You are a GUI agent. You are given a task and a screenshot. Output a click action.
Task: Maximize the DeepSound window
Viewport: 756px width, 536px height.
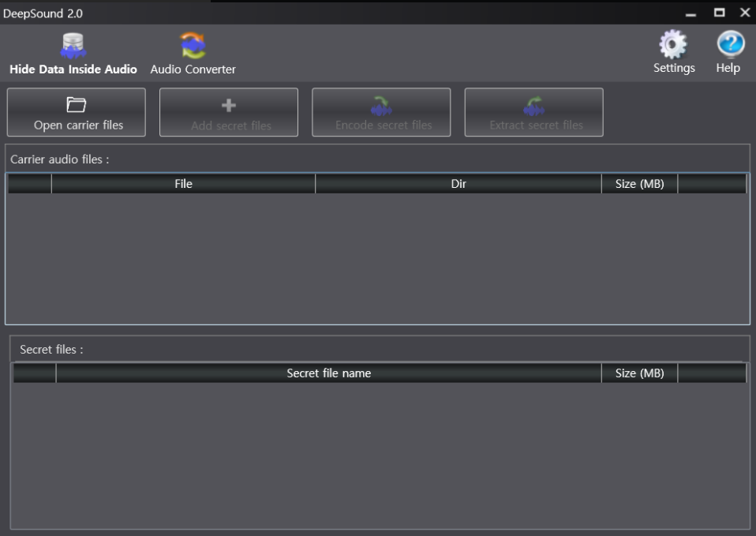(x=720, y=13)
